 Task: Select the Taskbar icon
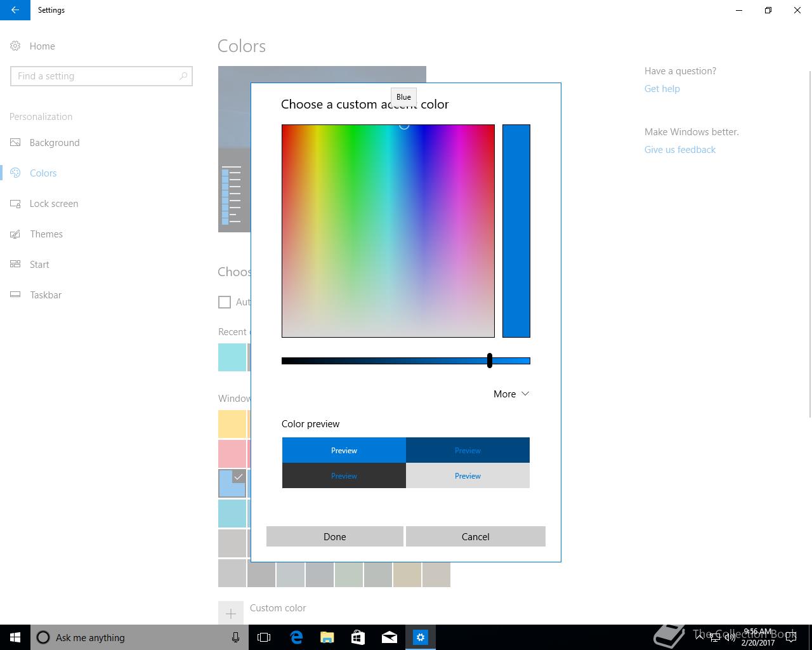(x=15, y=295)
